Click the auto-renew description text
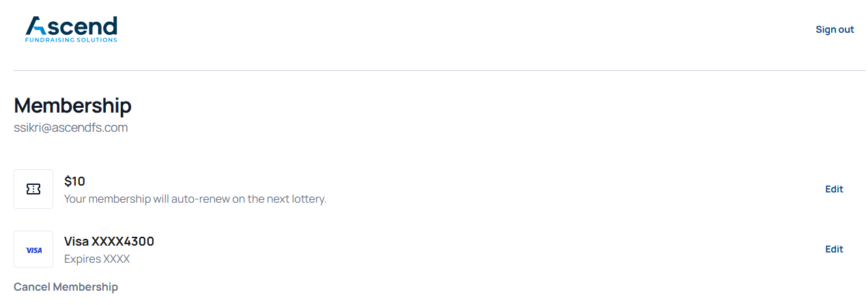 195,199
